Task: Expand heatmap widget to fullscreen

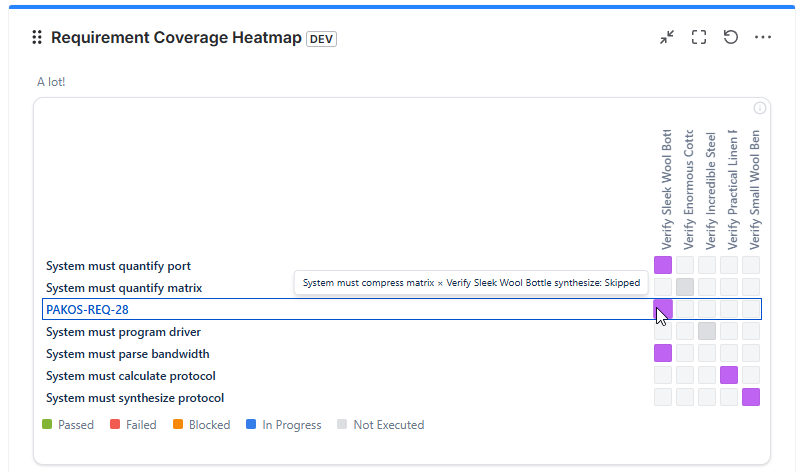Action: point(699,38)
